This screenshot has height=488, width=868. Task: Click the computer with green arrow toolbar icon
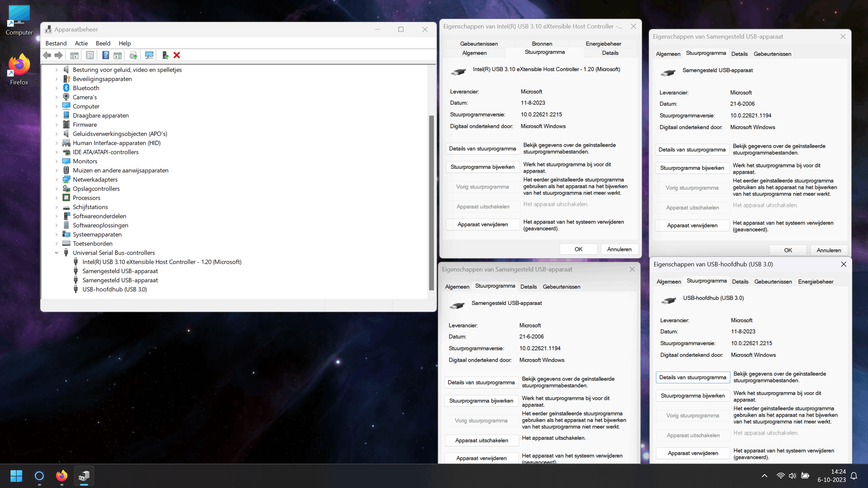coord(165,55)
